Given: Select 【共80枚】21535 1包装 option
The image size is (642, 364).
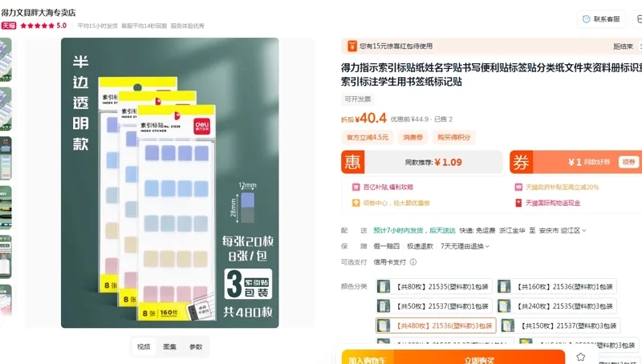Looking at the screenshot, I should pos(434,287).
